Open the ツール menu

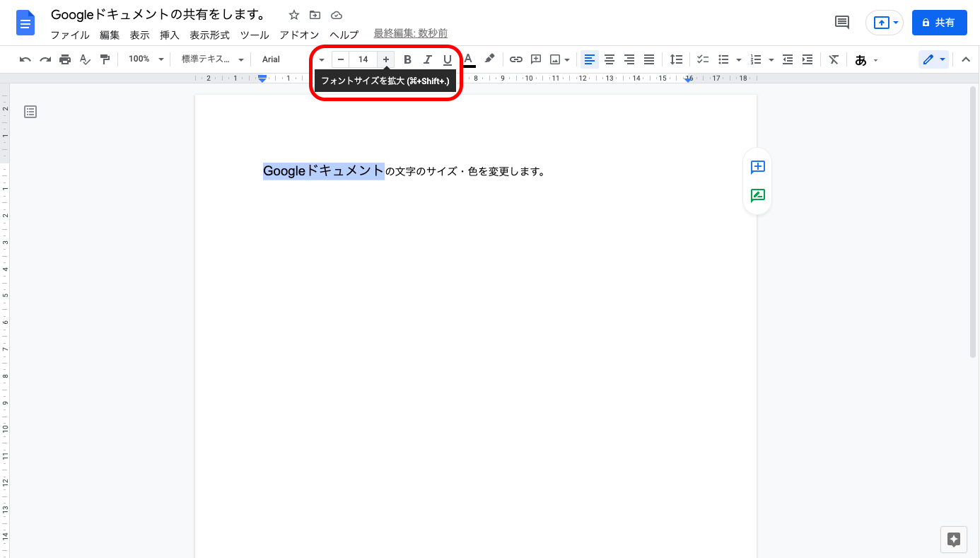255,35
